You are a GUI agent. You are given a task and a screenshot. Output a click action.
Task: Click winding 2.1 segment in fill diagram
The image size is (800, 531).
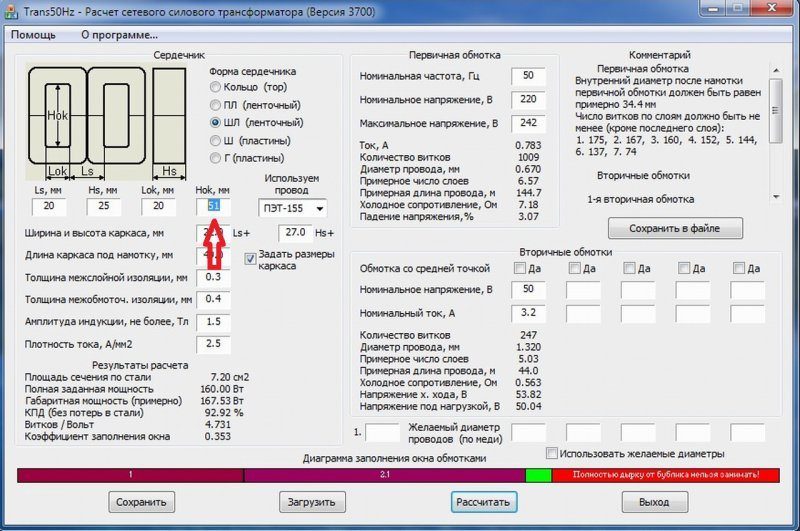(385, 475)
